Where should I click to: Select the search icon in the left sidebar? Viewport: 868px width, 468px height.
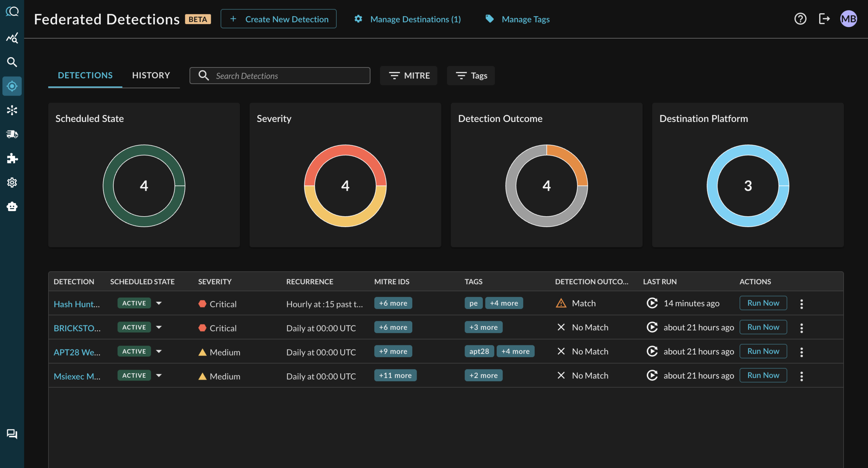(x=12, y=62)
